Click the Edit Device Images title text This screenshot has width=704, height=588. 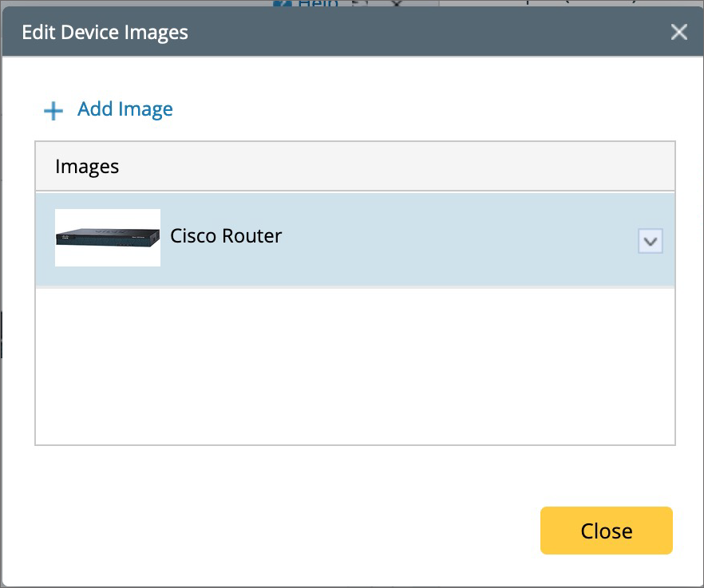click(105, 33)
